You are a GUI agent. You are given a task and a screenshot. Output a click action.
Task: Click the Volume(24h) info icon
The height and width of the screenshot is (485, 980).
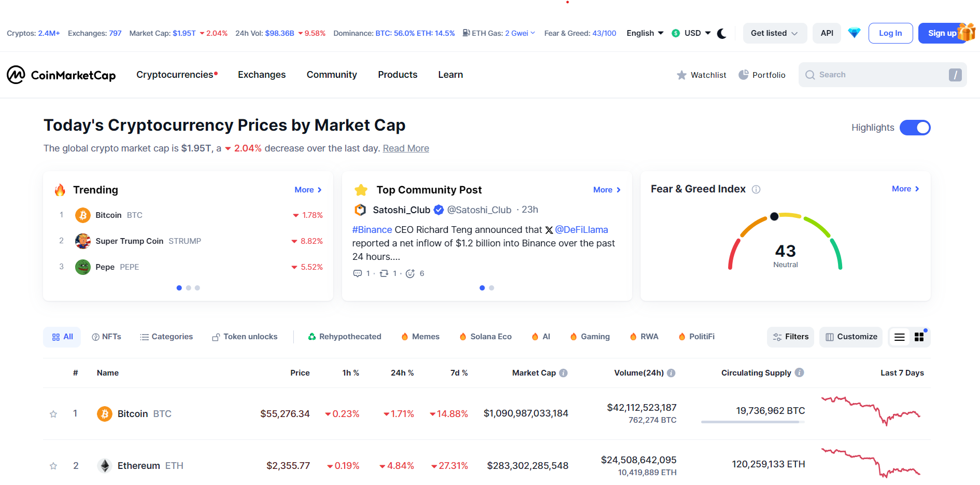(671, 373)
